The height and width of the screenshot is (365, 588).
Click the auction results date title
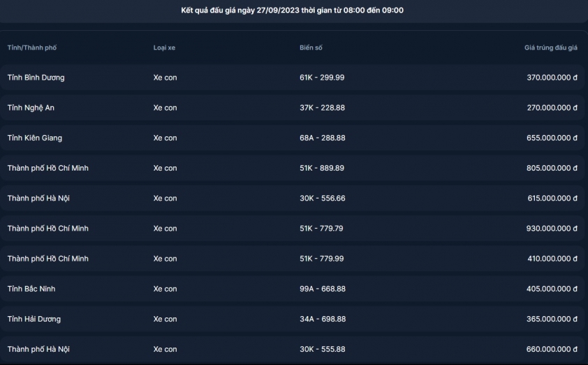pos(292,10)
